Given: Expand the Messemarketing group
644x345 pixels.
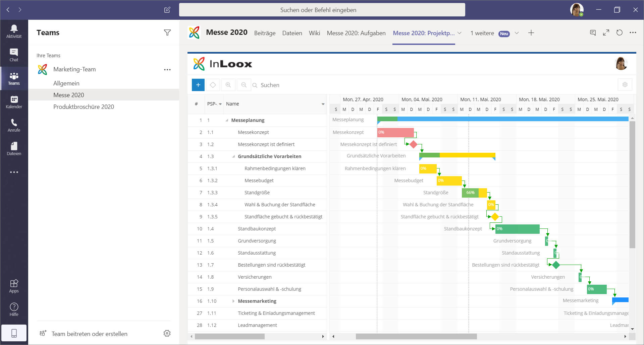Looking at the screenshot, I should point(234,301).
